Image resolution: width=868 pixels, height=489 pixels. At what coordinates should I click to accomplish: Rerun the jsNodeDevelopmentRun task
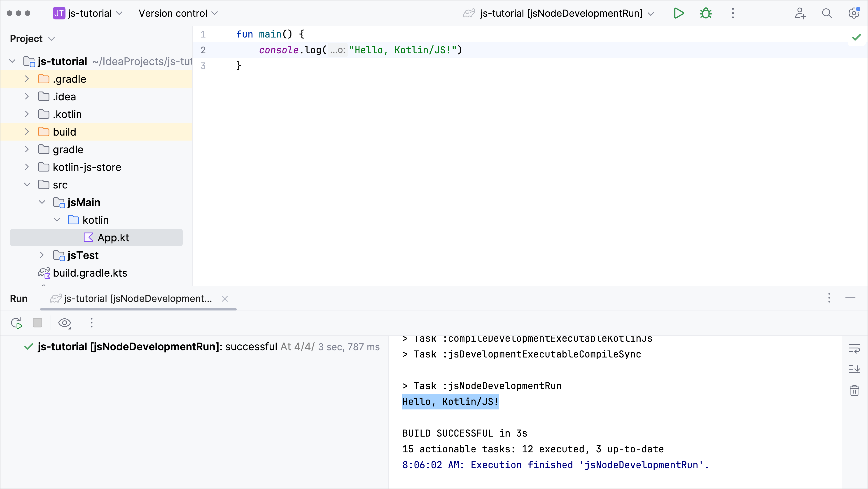16,323
